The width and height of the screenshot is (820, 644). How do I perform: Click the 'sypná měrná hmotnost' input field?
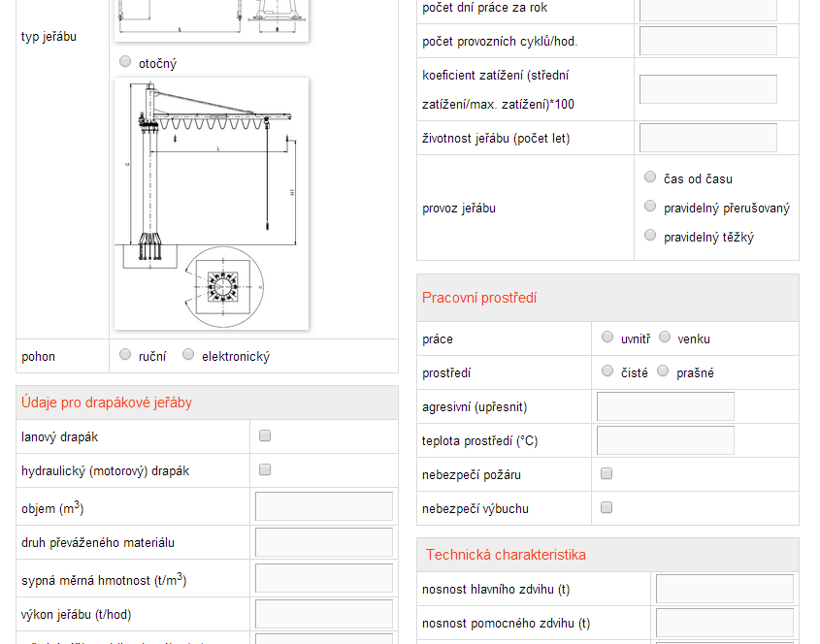point(323,578)
